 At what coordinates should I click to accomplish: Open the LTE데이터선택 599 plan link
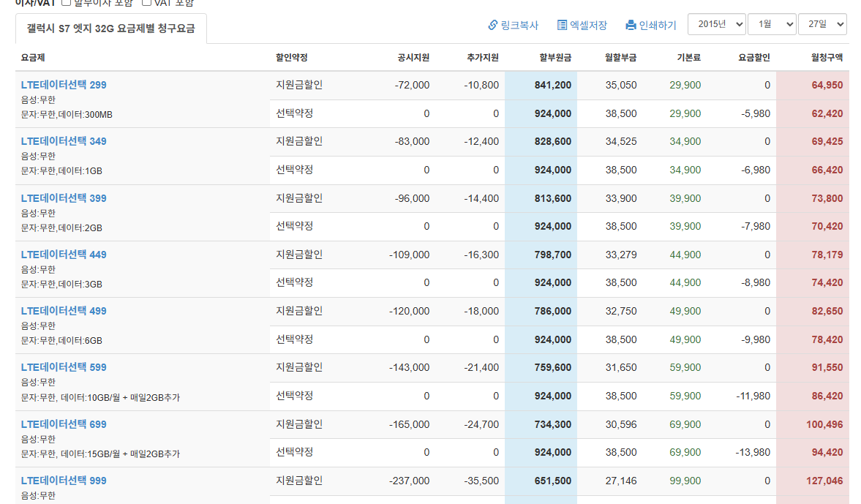click(x=64, y=367)
